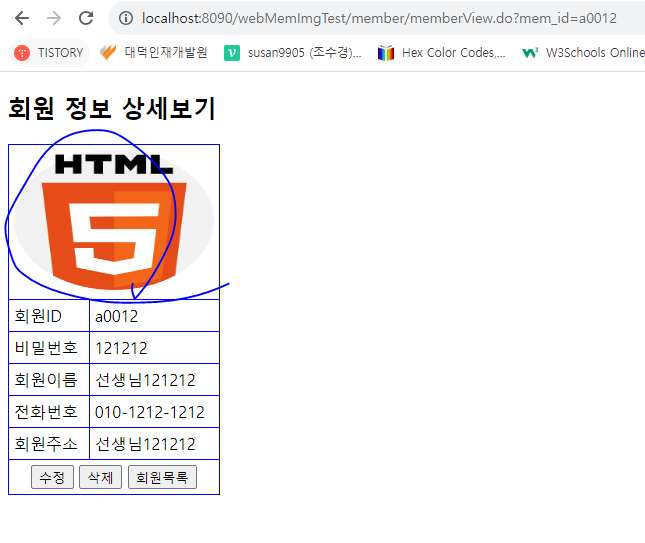Viewport: 645px width, 543px height.
Task: Click the 회원ID label cell
Action: [49, 316]
